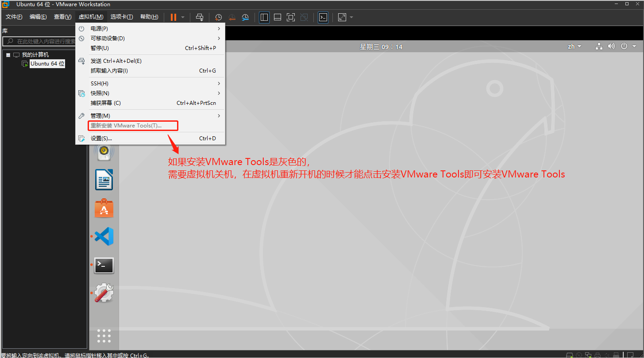Click the Ubuntu volume speaker icon
The image size is (644, 358).
(612, 46)
